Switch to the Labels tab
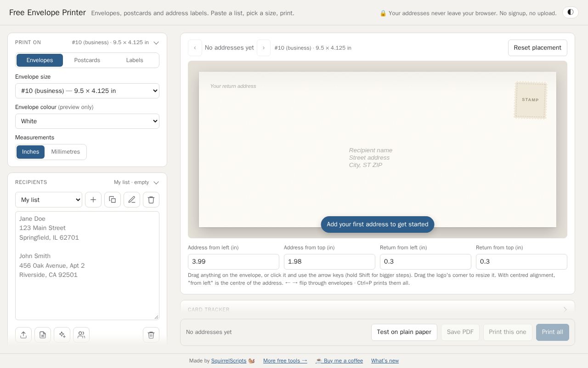 point(135,60)
